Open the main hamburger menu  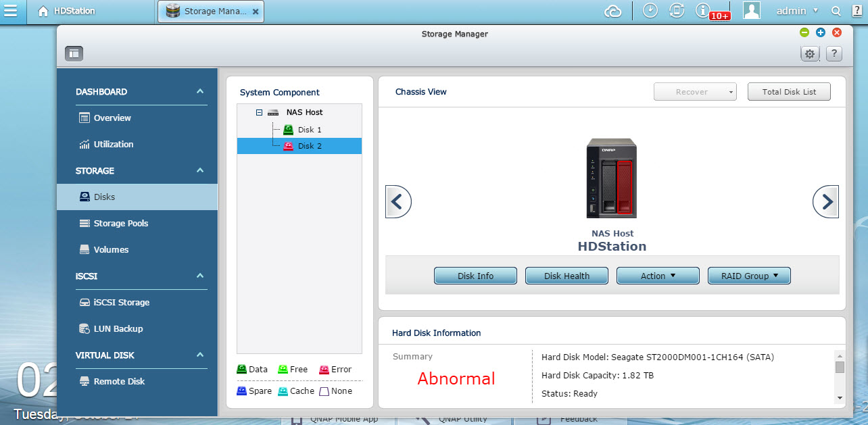(11, 11)
